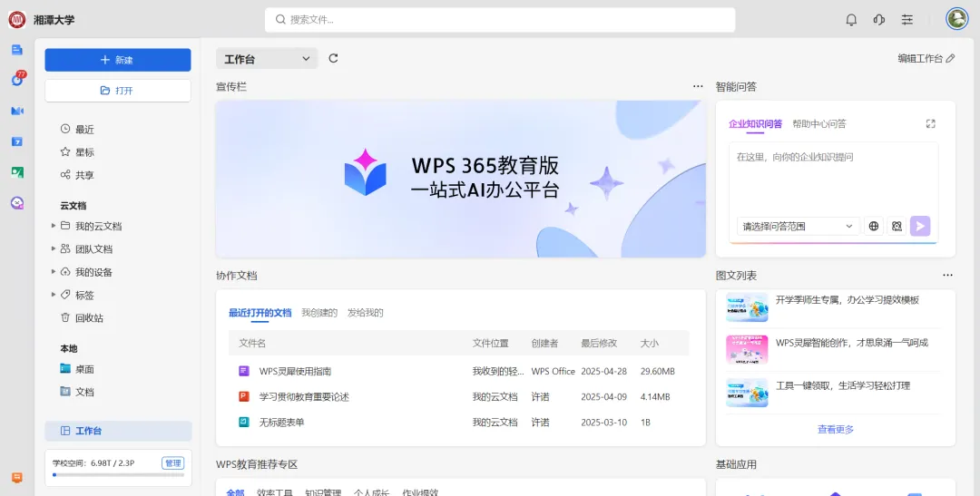Open 学习贯彻教育重要论述 presentation
This screenshot has width=980, height=496.
tap(304, 396)
